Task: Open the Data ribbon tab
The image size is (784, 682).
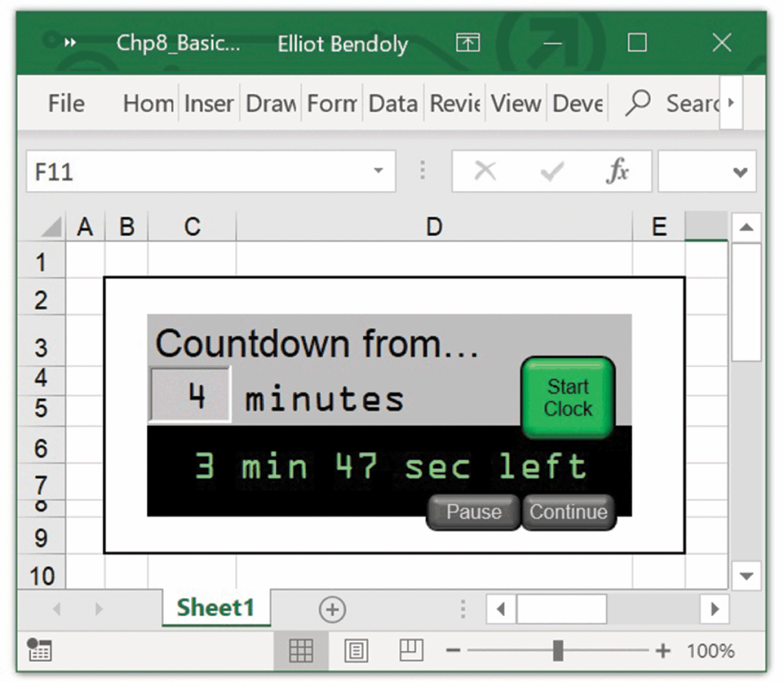Action: (393, 103)
